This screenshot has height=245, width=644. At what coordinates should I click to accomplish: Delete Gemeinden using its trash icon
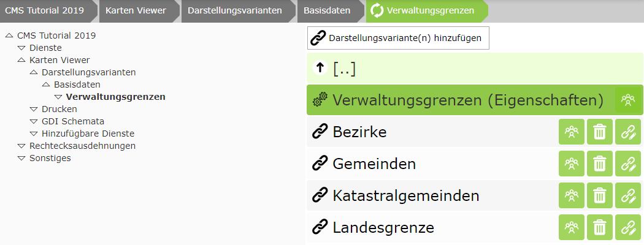point(600,164)
